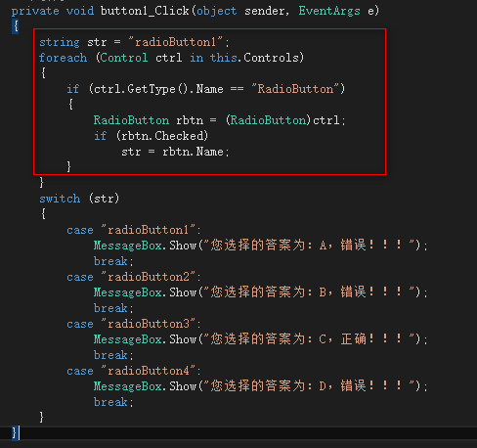Click the EventArgs parameter type
477x448 pixels.
click(x=329, y=11)
